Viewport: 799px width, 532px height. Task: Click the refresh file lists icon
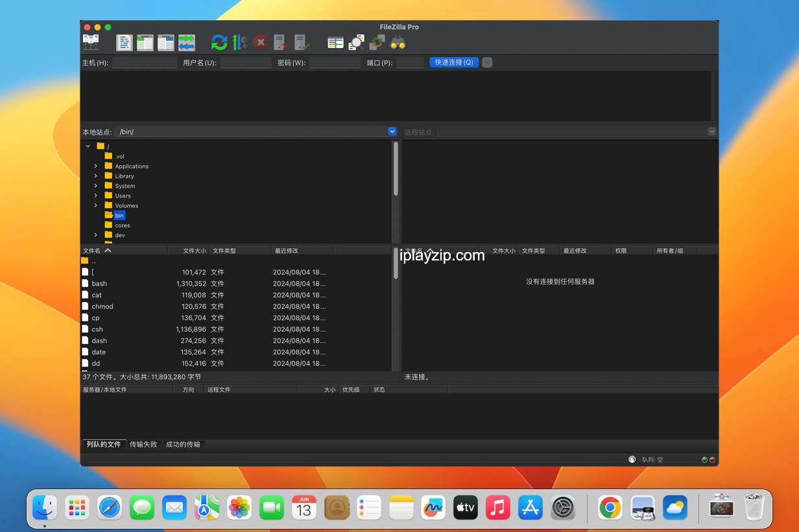(219, 43)
